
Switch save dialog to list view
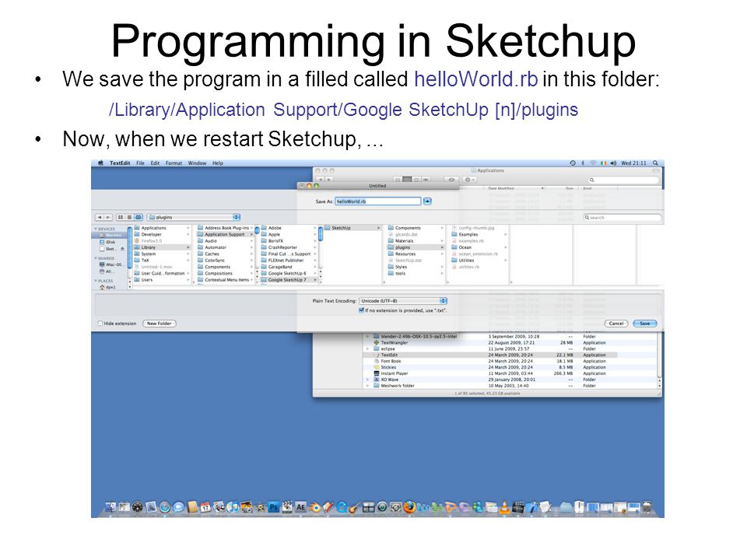click(129, 217)
